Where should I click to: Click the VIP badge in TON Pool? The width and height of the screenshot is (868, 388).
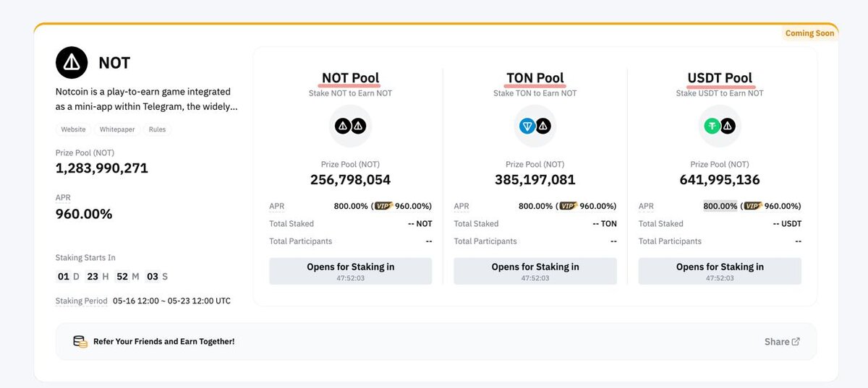(569, 206)
